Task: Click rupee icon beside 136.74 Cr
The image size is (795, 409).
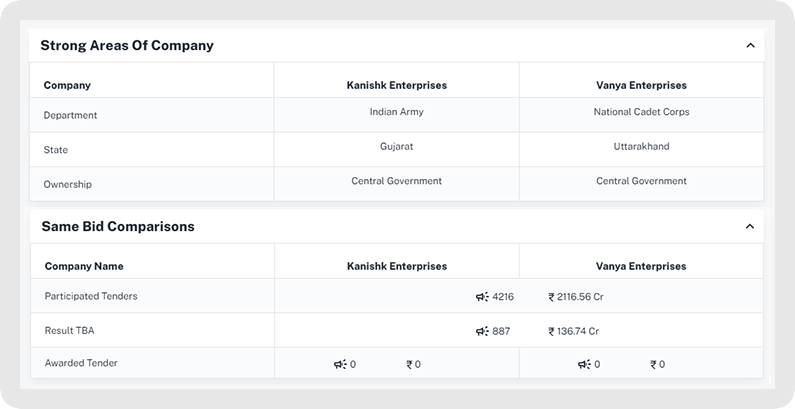Action: coord(551,331)
